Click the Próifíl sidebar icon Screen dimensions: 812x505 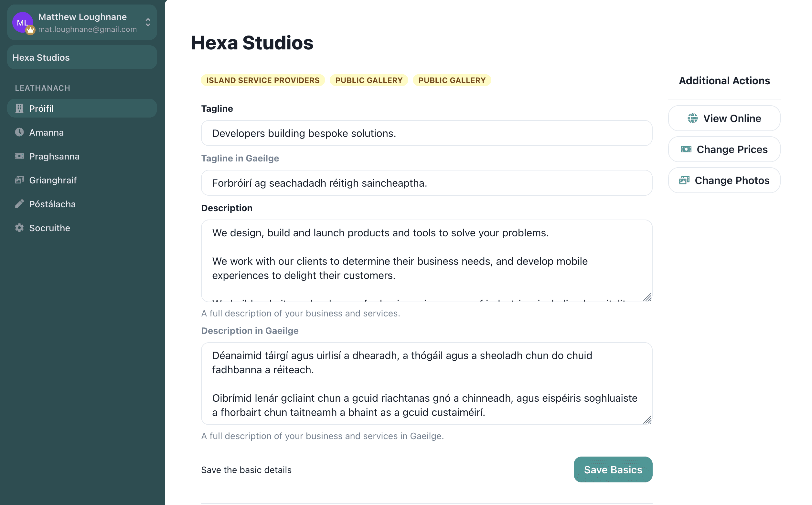20,109
